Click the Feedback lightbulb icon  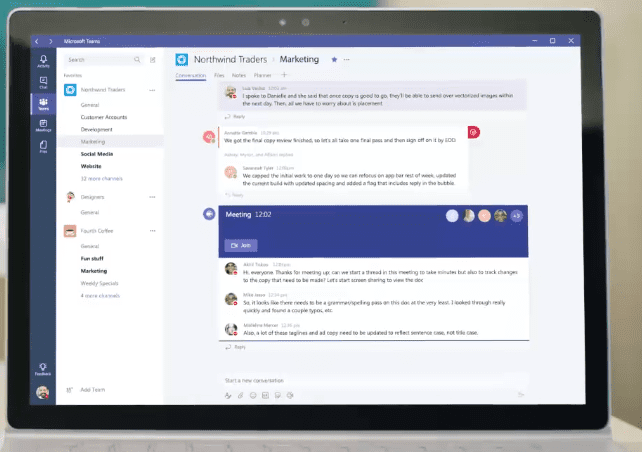43,369
